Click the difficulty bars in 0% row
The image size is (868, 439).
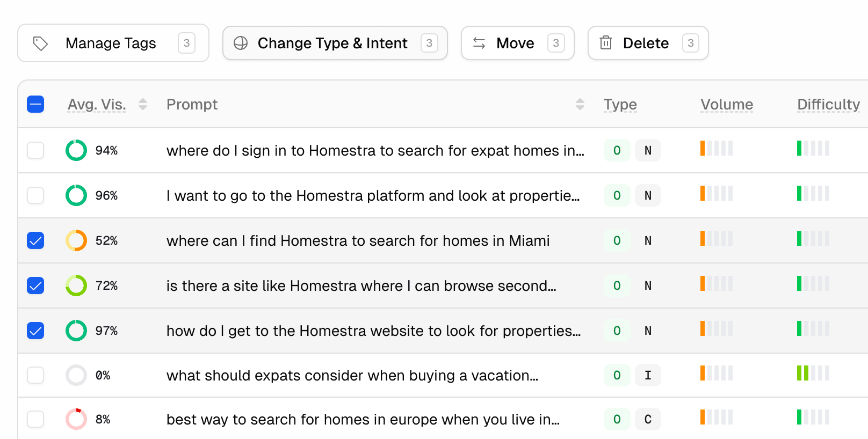(x=813, y=373)
